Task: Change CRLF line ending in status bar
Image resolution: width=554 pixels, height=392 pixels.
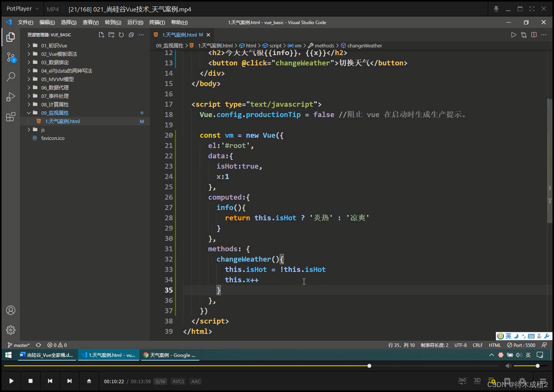Action: [x=478, y=345]
